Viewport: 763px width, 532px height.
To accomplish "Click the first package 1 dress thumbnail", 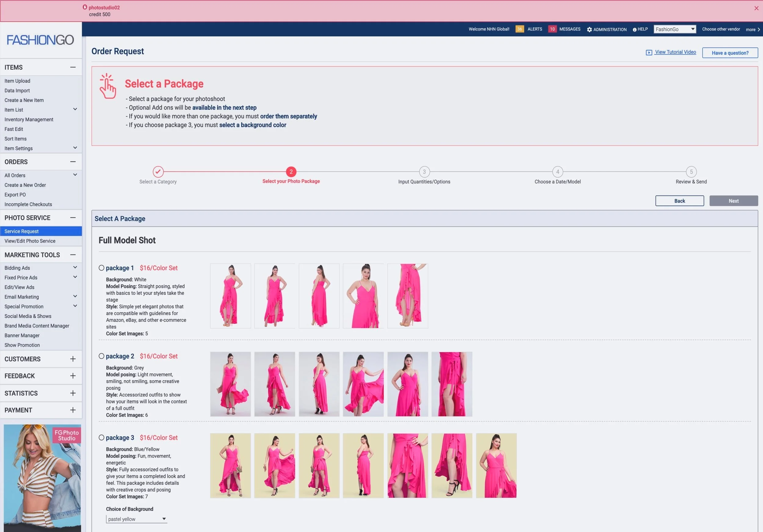I will 230,296.
